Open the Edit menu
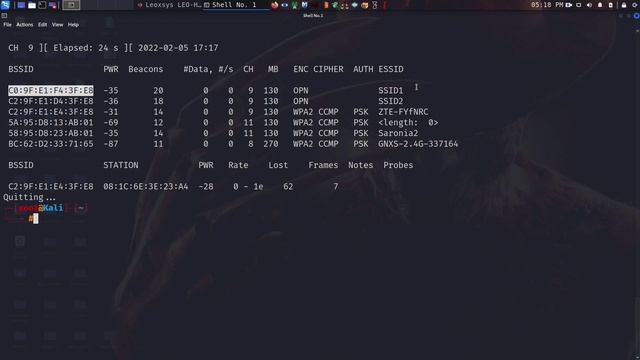 pos(42,24)
